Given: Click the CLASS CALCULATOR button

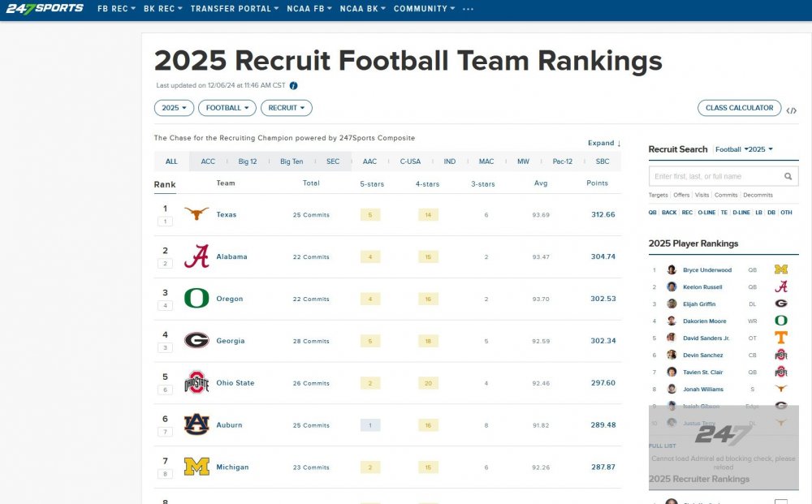Looking at the screenshot, I should pos(739,108).
